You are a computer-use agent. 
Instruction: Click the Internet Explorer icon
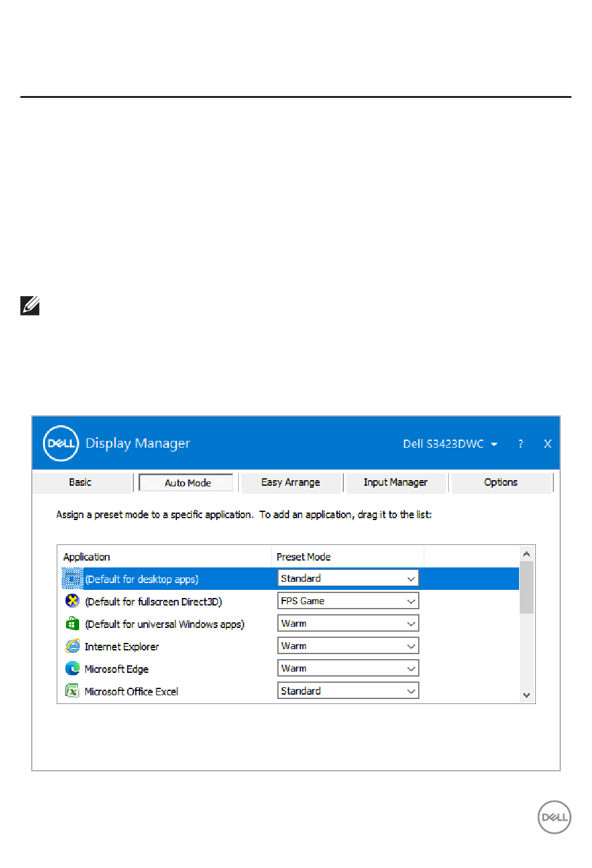click(x=72, y=646)
